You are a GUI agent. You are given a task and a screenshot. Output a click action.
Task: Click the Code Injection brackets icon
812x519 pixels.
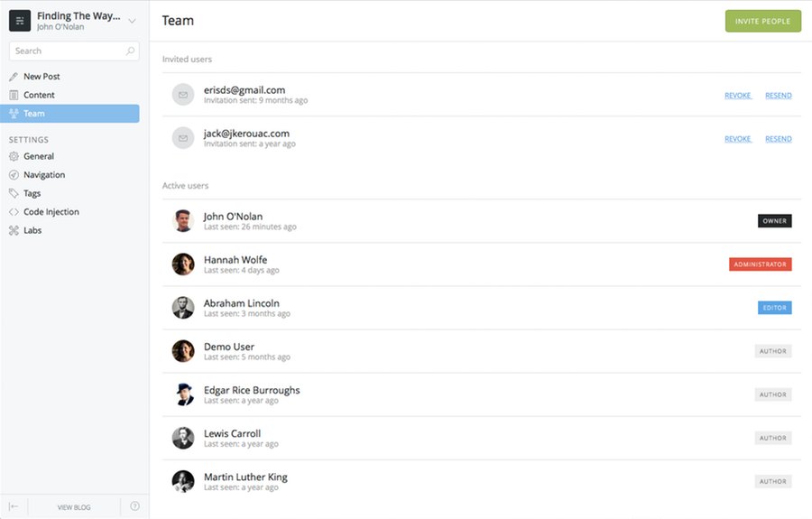(14, 212)
